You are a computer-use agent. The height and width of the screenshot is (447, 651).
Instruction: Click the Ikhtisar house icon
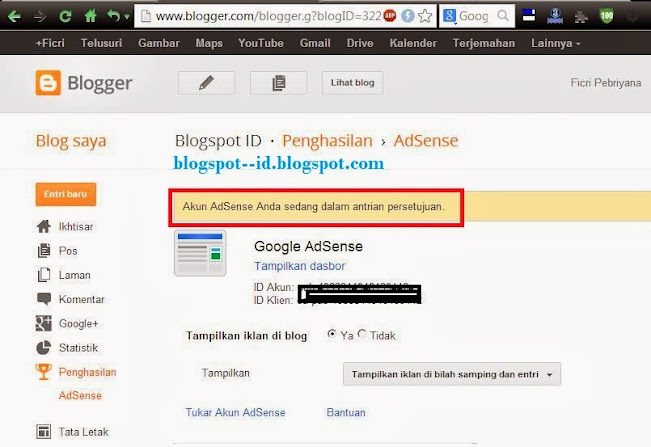(44, 227)
